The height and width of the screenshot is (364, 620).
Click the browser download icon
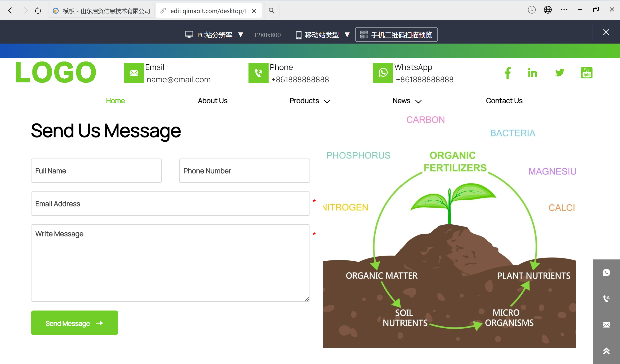click(x=532, y=10)
